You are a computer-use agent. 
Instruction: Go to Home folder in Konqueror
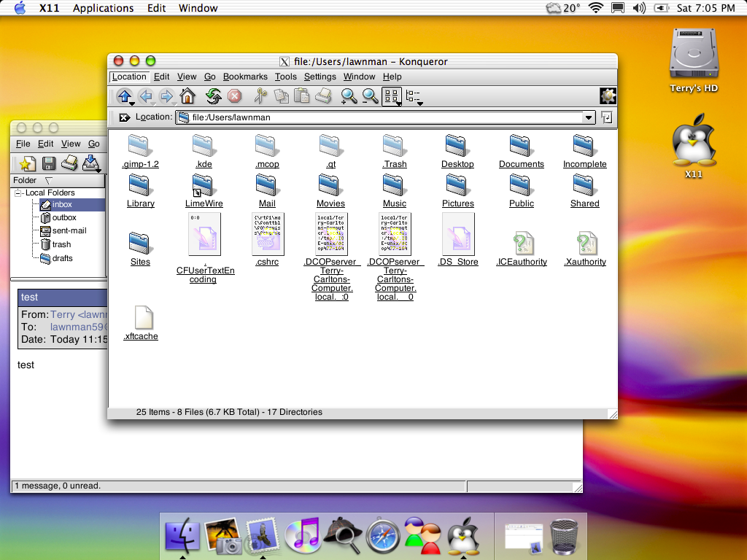pyautogui.click(x=187, y=96)
